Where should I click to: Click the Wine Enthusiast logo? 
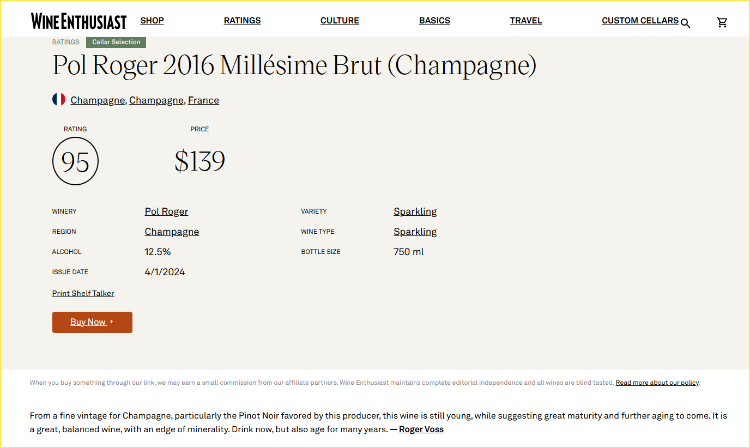tap(78, 20)
